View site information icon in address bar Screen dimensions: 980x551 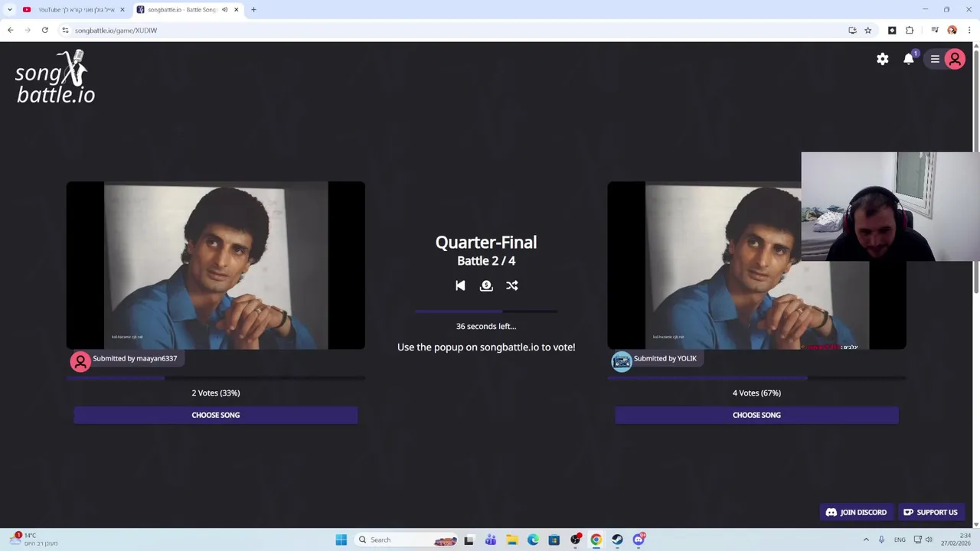(x=65, y=30)
